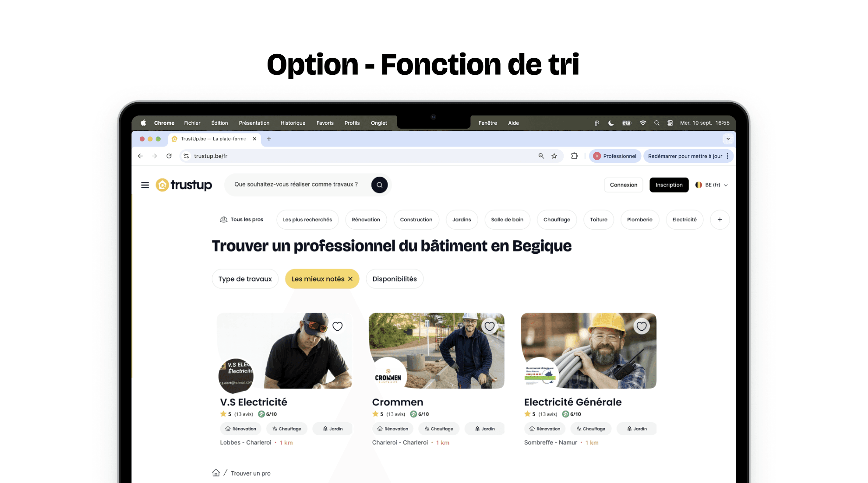Open the Historique menu in menu bar
Screen dimensions: 868x483
(x=293, y=123)
